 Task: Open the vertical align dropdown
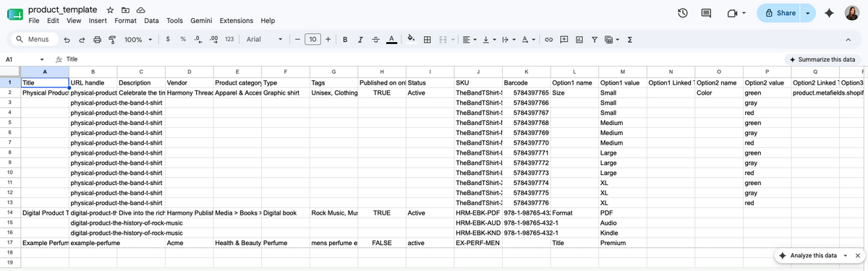pos(489,40)
